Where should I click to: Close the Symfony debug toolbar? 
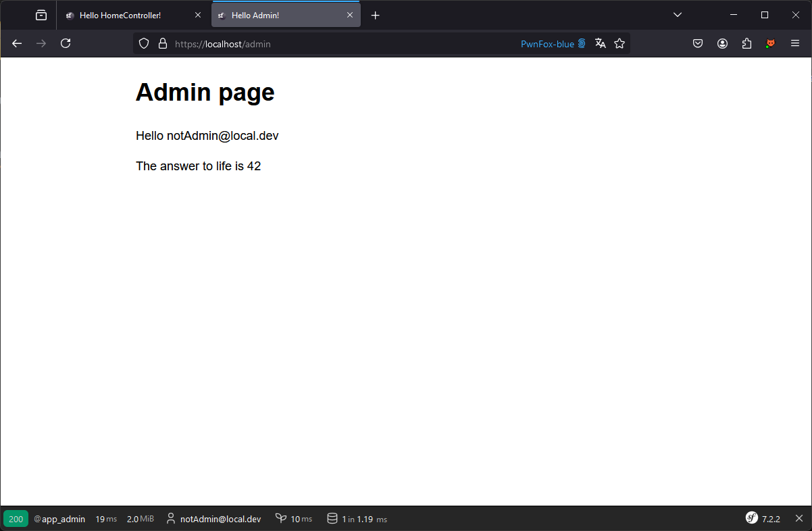click(799, 518)
